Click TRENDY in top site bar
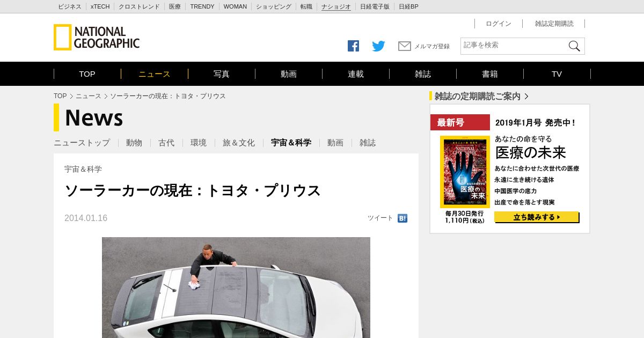The image size is (644, 338). 202,6
